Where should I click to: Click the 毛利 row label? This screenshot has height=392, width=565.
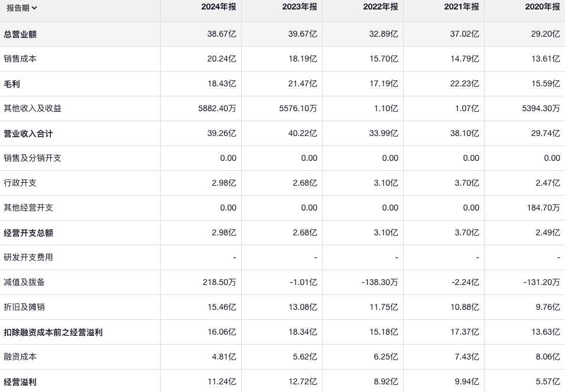(x=12, y=84)
